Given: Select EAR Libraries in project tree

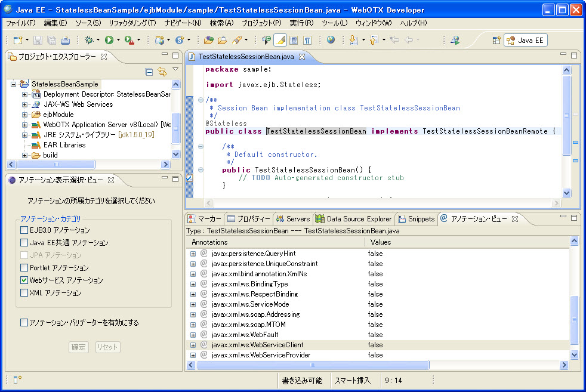Looking at the screenshot, I should [64, 145].
